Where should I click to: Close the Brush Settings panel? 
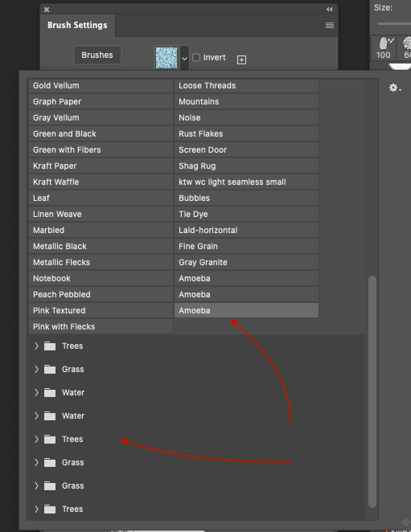[47, 10]
